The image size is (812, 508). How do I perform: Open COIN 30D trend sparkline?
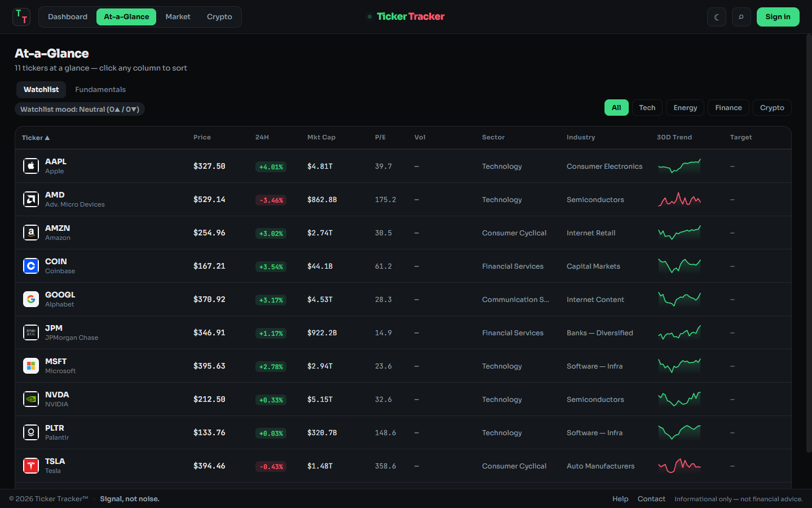click(679, 266)
